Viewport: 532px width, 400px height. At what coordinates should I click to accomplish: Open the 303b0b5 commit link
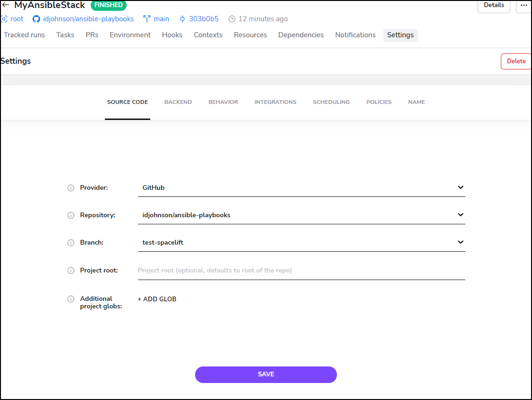tap(204, 19)
